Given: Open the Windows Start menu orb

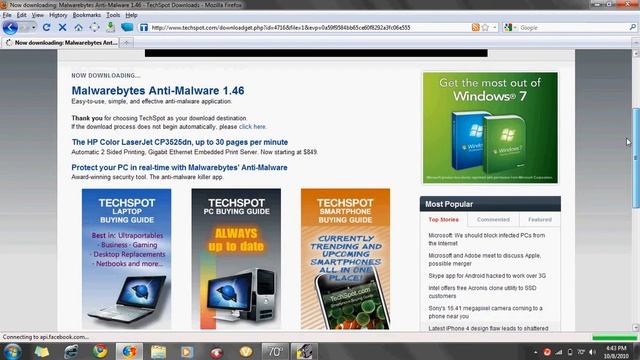Looking at the screenshot, I should tap(12, 351).
